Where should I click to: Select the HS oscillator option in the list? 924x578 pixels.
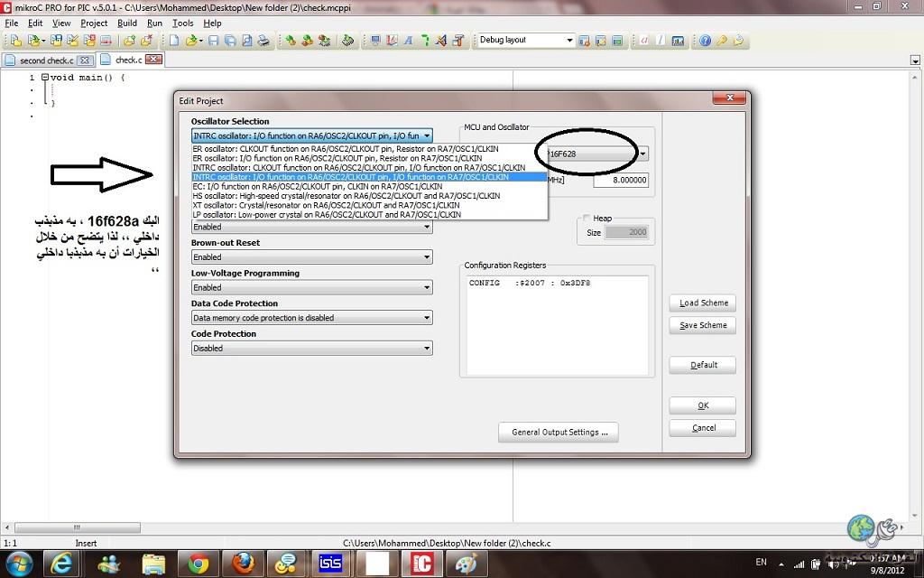[369, 196]
